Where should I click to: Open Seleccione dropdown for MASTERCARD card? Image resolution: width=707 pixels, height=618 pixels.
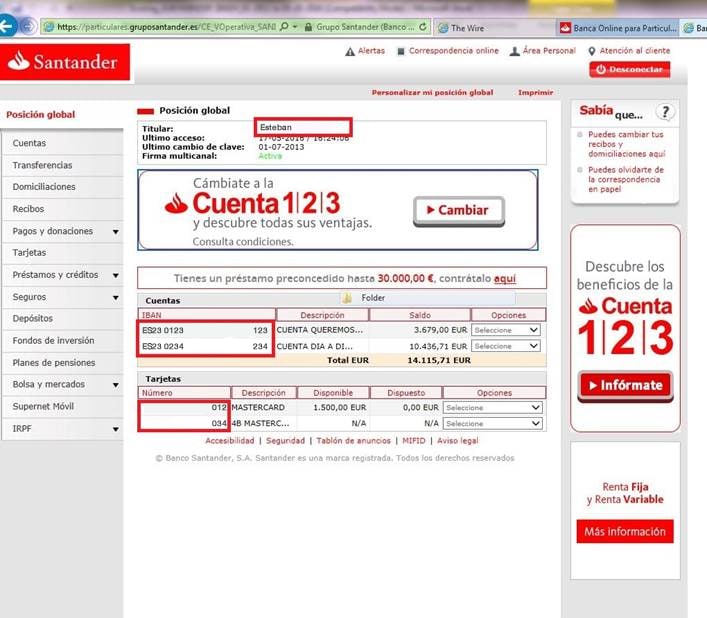click(x=493, y=408)
